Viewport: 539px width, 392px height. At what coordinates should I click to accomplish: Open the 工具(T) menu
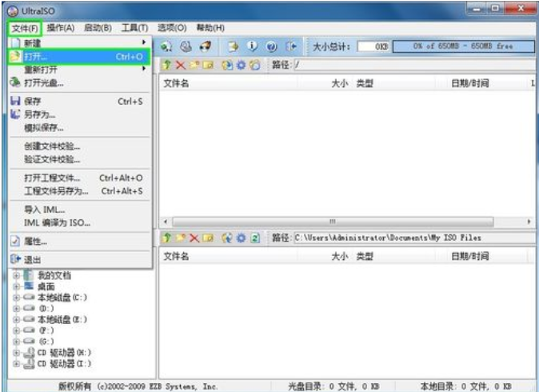point(134,28)
